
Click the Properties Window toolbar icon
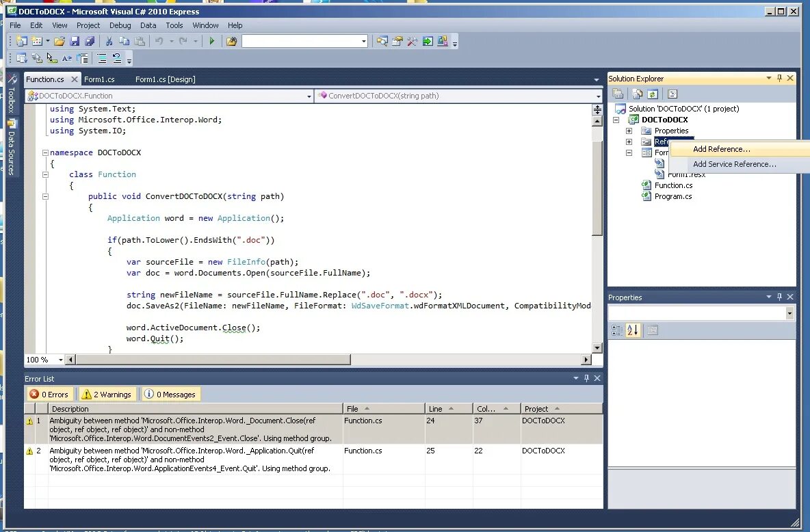click(x=397, y=41)
